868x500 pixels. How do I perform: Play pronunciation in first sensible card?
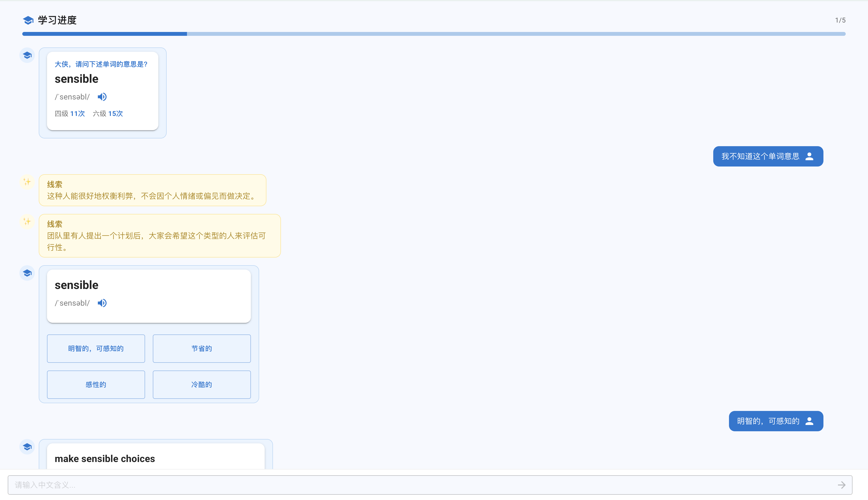point(102,97)
